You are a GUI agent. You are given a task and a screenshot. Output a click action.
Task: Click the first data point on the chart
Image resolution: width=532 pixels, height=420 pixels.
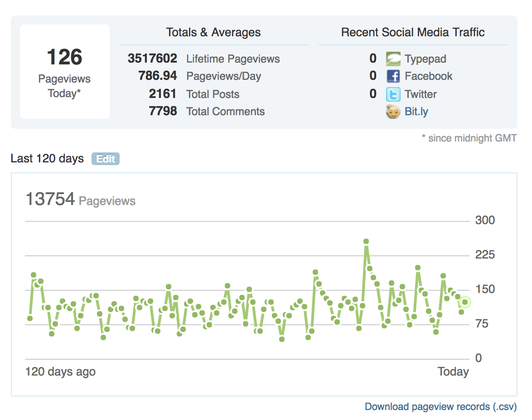[x=30, y=318]
